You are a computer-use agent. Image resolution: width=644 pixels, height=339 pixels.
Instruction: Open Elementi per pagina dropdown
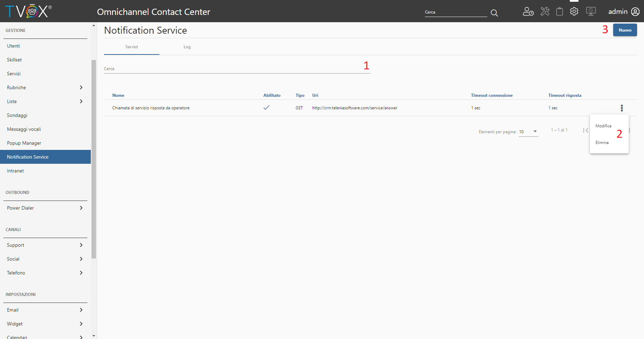[x=528, y=132]
